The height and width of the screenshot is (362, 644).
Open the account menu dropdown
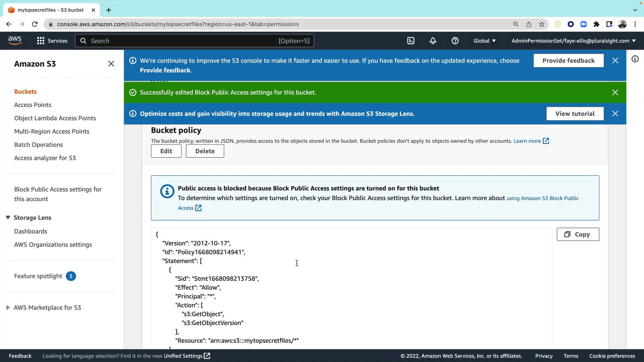coord(573,41)
